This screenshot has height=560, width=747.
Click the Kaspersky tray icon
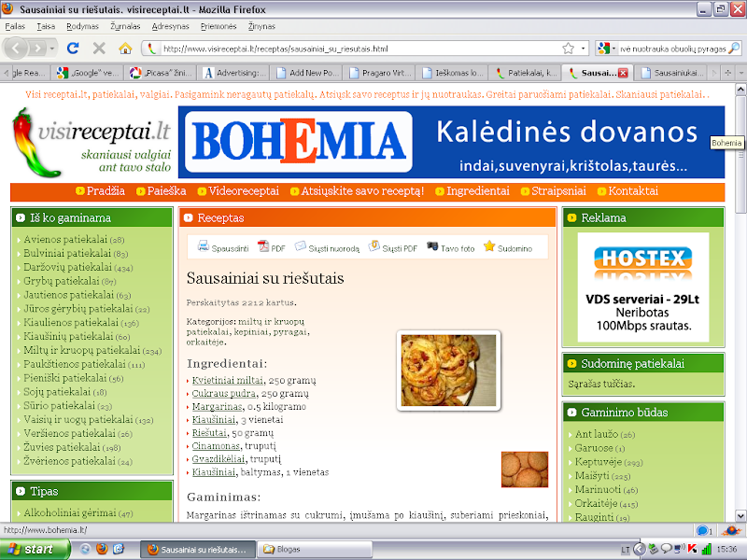pyautogui.click(x=692, y=549)
